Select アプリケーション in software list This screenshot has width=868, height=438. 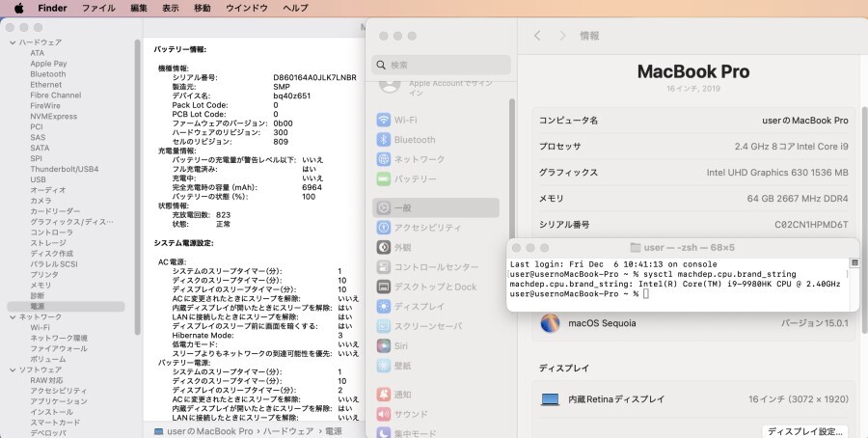click(59, 401)
